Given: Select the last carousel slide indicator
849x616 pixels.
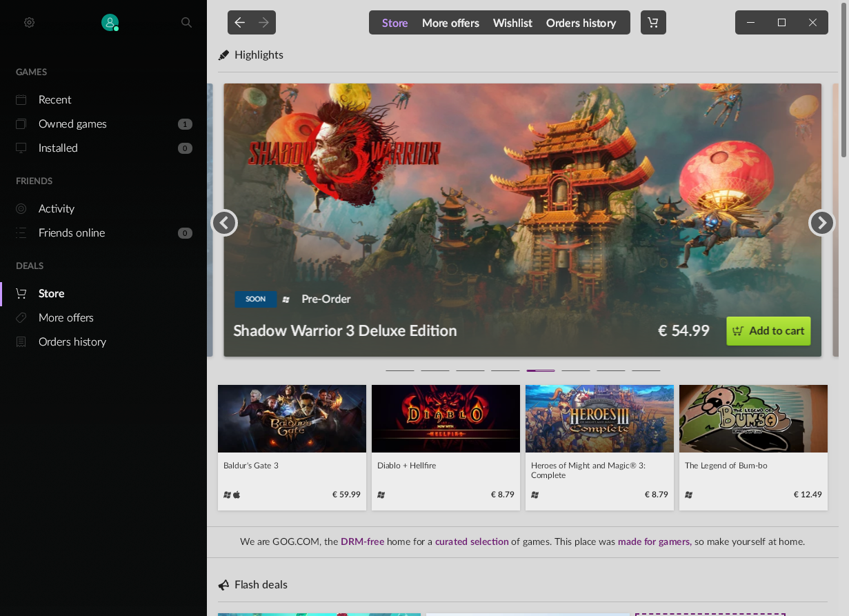Looking at the screenshot, I should (646, 370).
